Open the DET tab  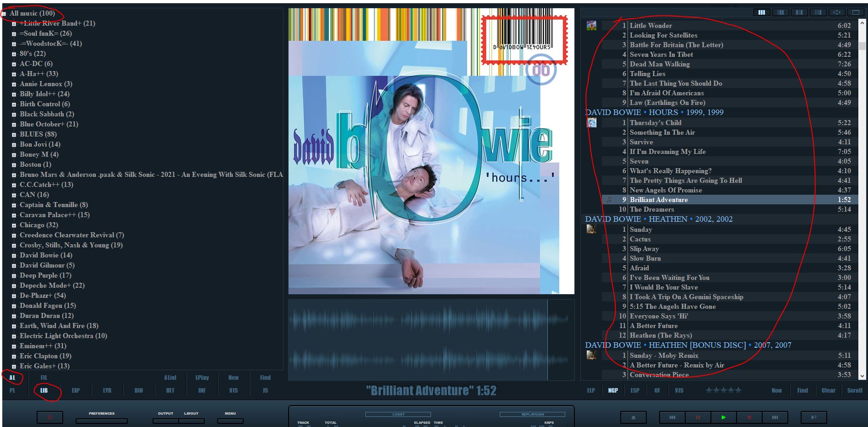click(170, 390)
